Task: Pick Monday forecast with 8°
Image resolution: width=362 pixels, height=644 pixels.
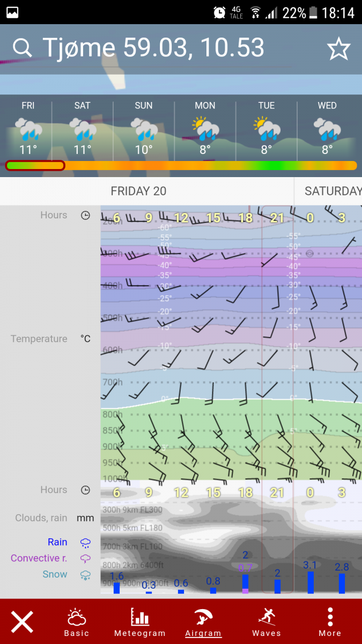Action: (x=205, y=129)
